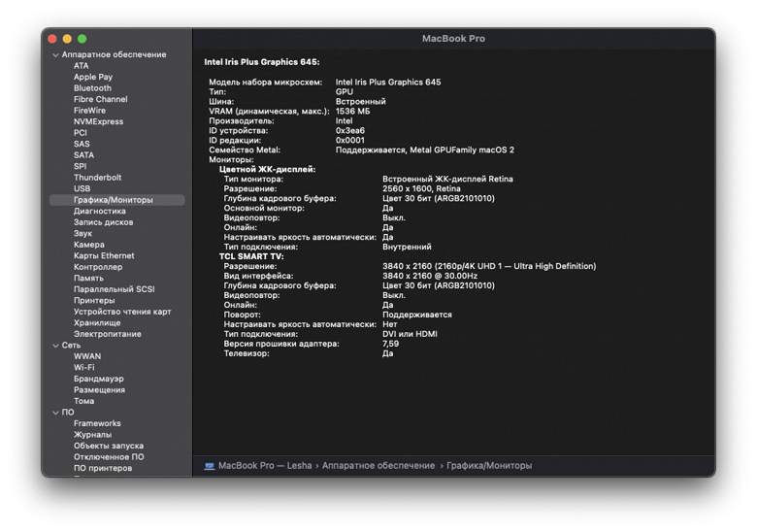Click the TCL SMART TV heading

(x=251, y=256)
